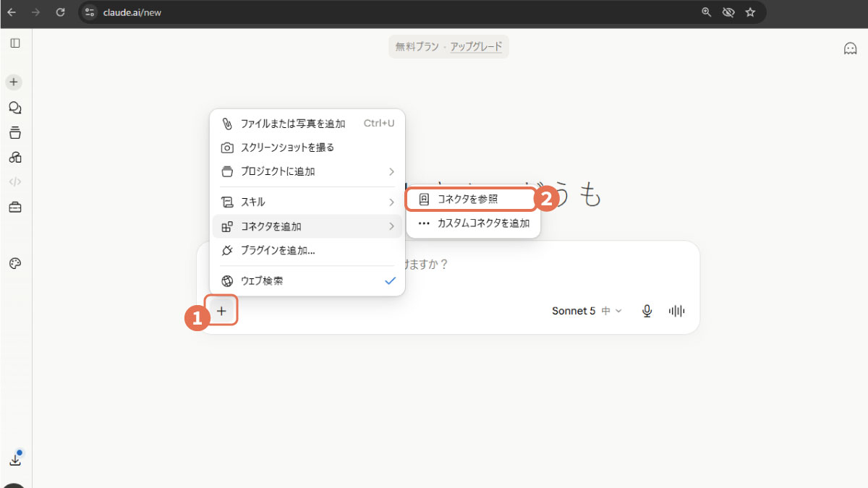Open the Code icon in sidebar
The height and width of the screenshot is (488, 868).
(14, 182)
